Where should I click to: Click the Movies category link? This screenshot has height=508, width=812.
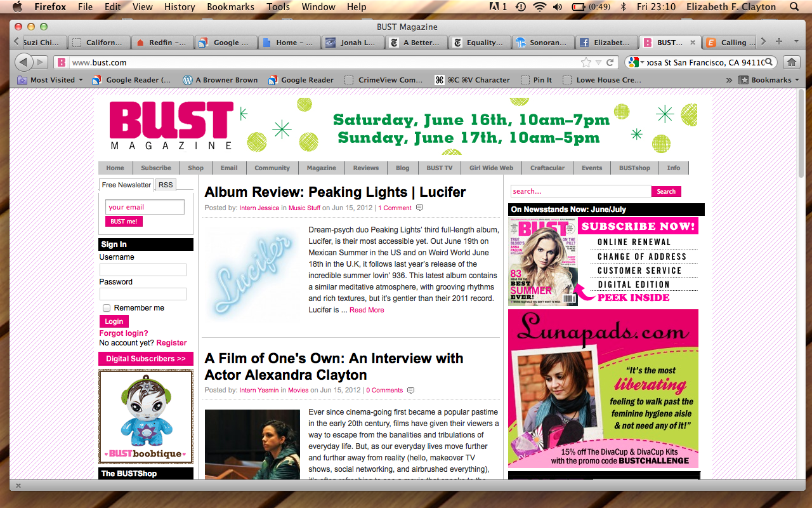coord(298,390)
